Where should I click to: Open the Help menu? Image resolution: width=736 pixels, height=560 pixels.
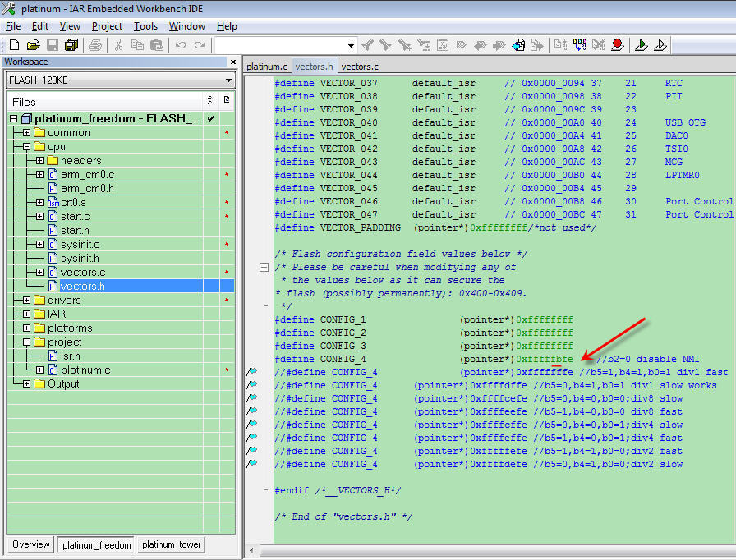[x=227, y=26]
